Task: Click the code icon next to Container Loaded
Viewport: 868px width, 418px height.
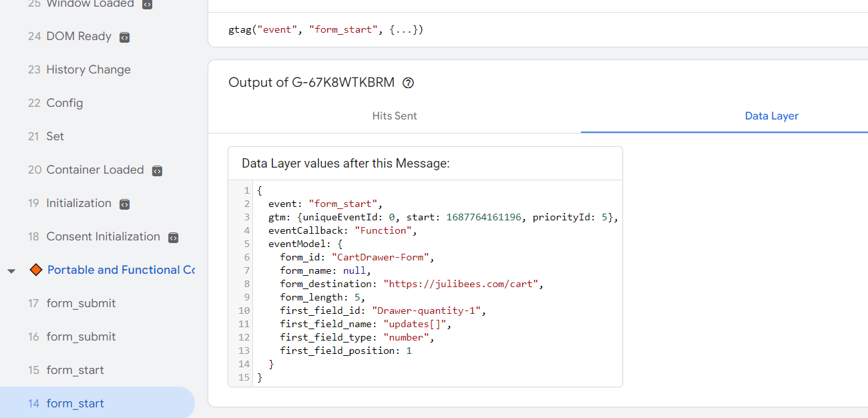Action: coord(157,171)
